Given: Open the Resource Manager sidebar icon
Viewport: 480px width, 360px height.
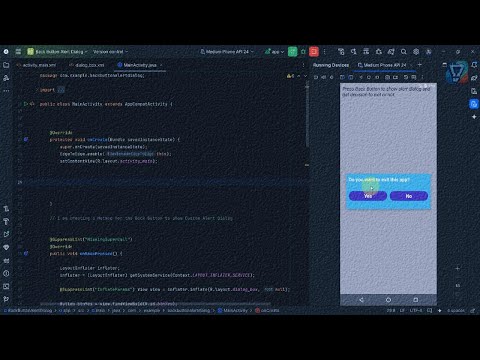Looking at the screenshot, I should click(x=6, y=78).
